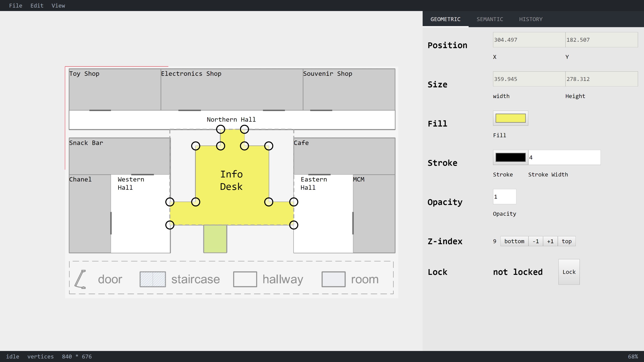Viewport: 644px width, 362px height.
Task: Click the room icon in legend
Action: (333, 279)
